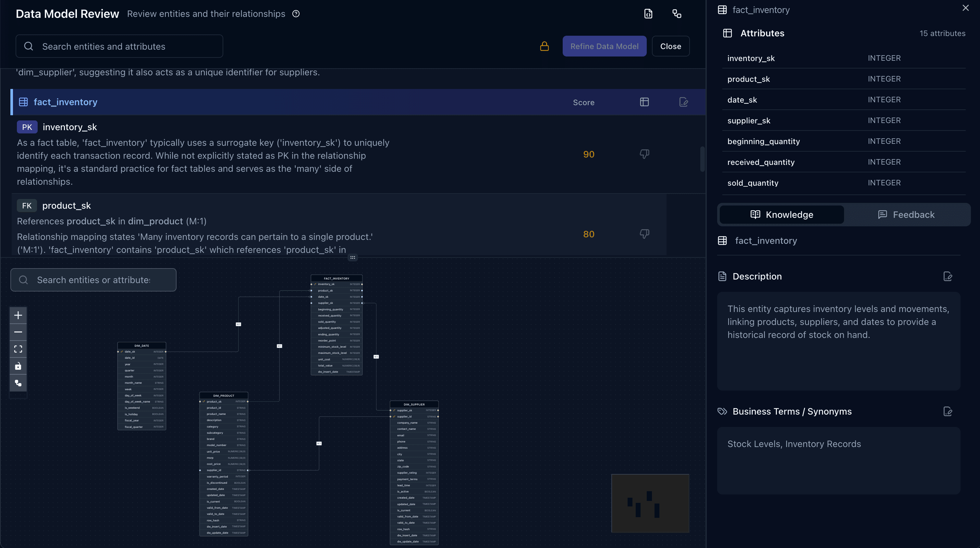Viewport: 980px width, 548px height.
Task: Click the Refine Data Model button
Action: (605, 46)
